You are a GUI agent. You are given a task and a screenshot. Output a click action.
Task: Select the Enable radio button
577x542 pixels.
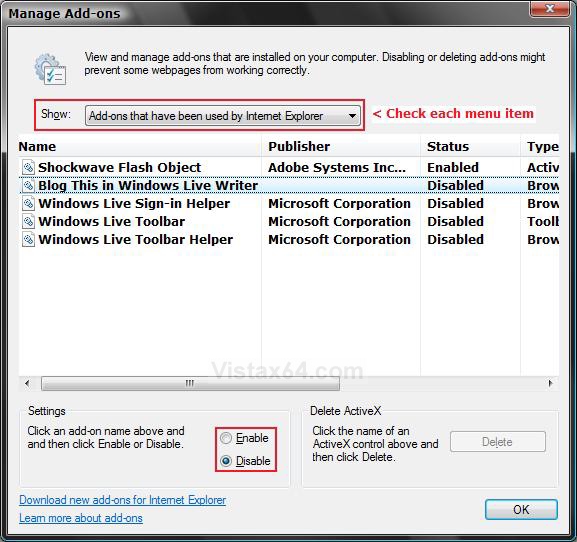pos(226,438)
